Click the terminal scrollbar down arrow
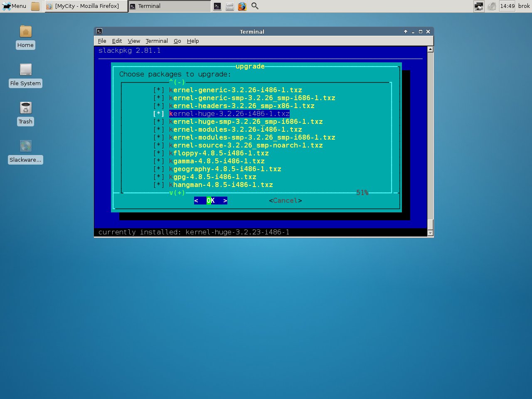Viewport: 532px width, 399px height. (430, 233)
